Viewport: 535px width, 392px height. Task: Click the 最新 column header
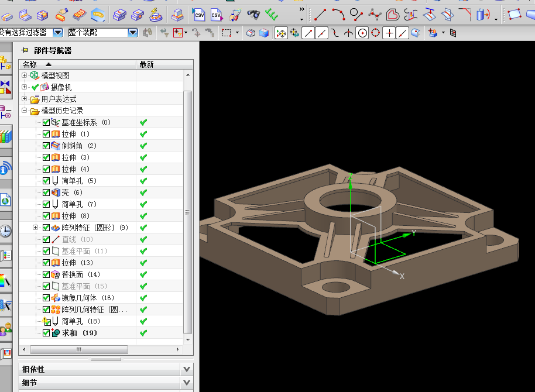[146, 64]
